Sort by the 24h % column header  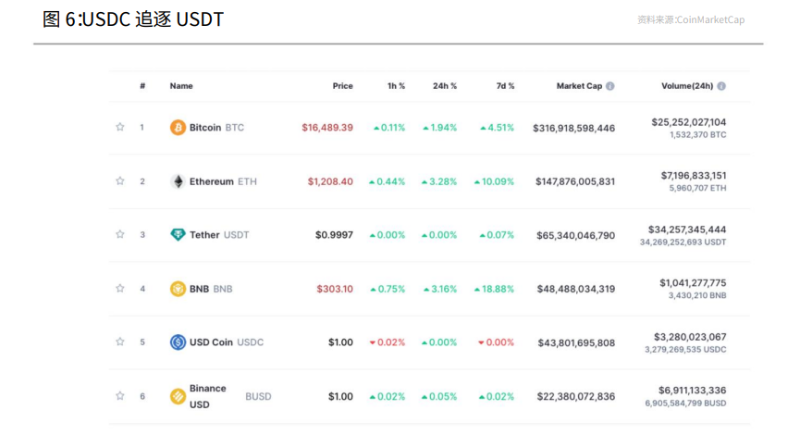445,86
